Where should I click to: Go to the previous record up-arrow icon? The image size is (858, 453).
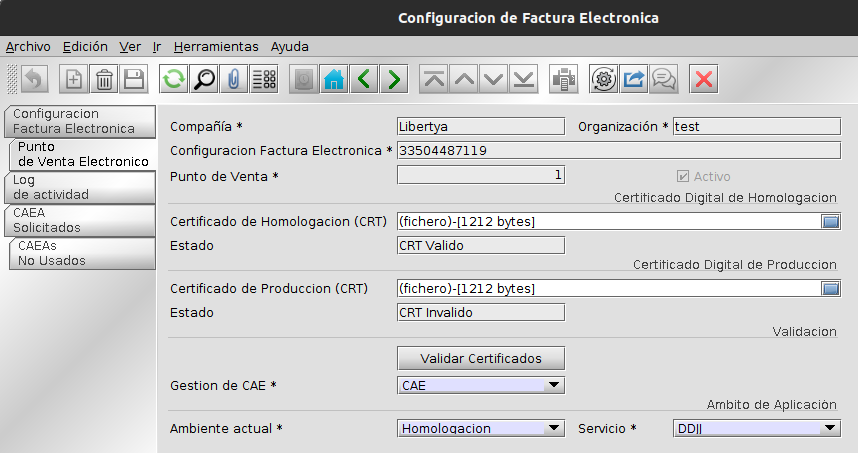click(464, 79)
